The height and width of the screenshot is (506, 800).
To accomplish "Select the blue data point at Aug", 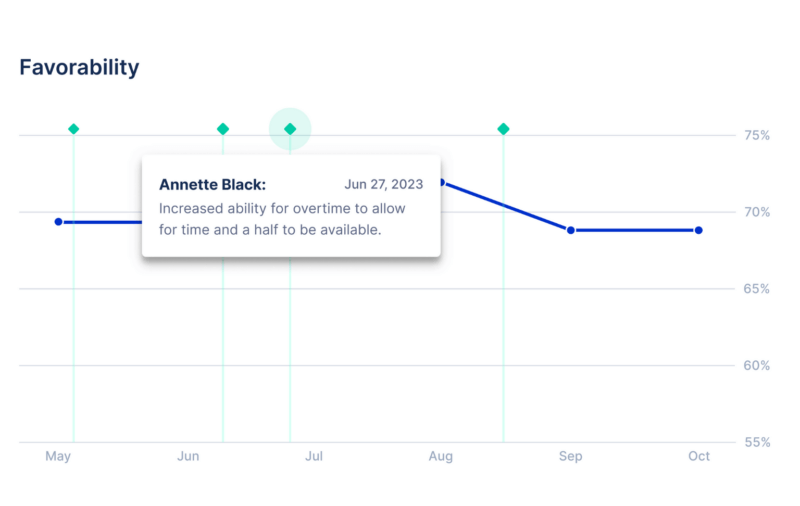I will (442, 183).
